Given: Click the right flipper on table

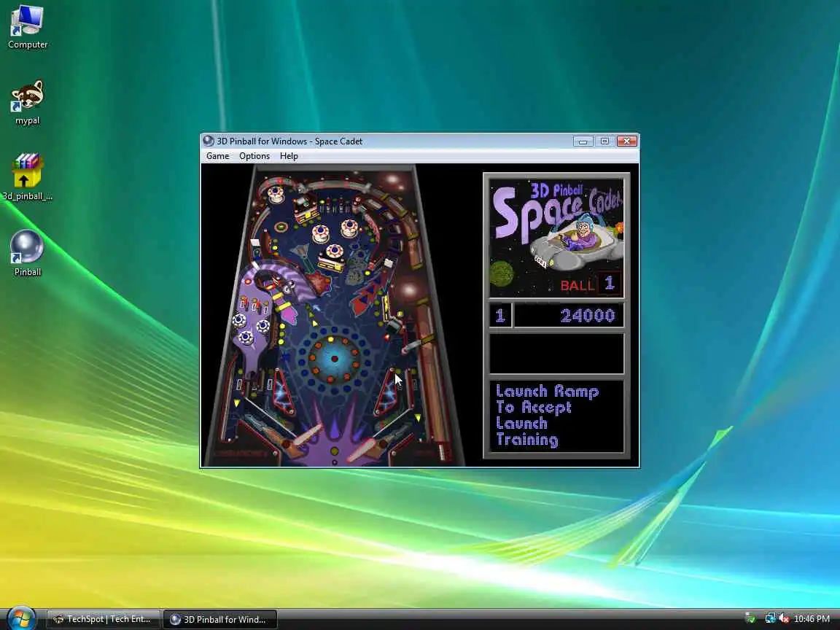Looking at the screenshot, I should [367, 450].
